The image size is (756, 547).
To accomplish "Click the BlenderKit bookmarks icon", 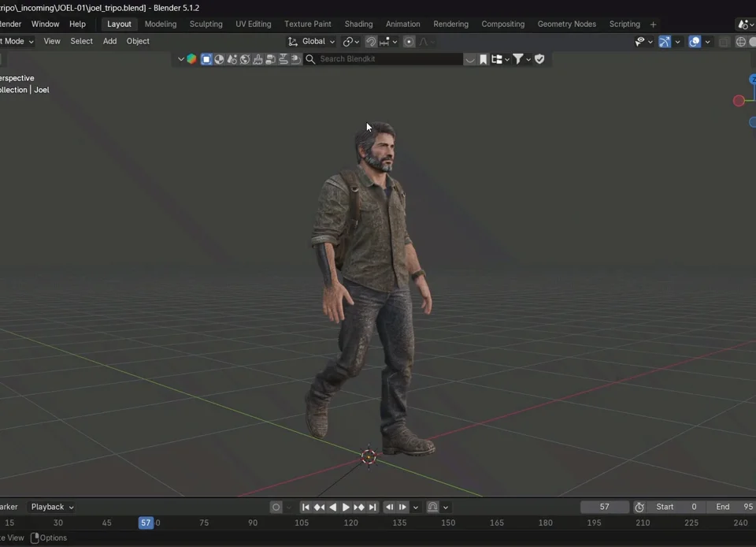I will tap(483, 59).
